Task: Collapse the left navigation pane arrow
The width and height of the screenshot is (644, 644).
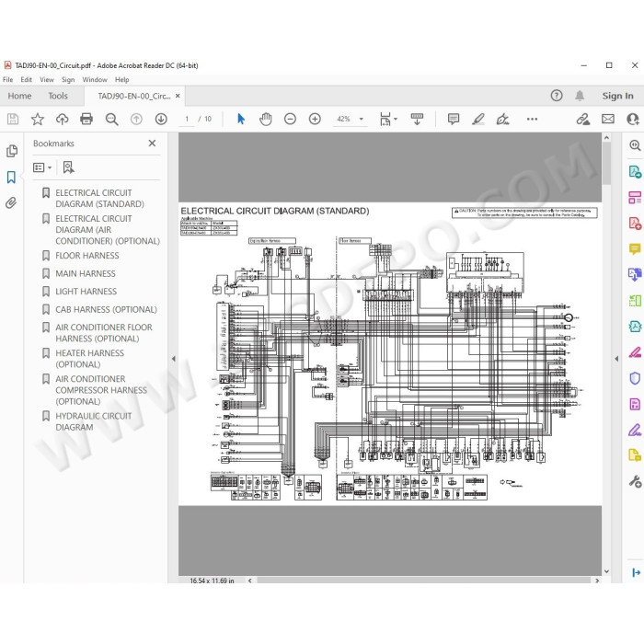Action: click(173, 359)
